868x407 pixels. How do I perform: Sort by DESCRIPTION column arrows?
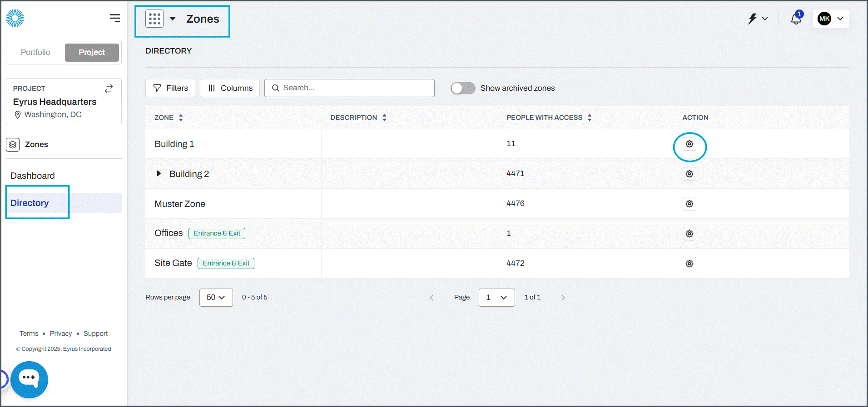click(x=384, y=118)
